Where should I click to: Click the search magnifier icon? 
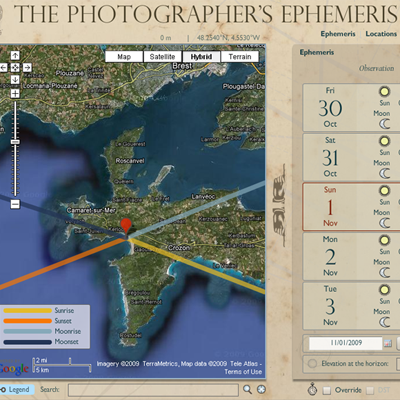click(247, 389)
